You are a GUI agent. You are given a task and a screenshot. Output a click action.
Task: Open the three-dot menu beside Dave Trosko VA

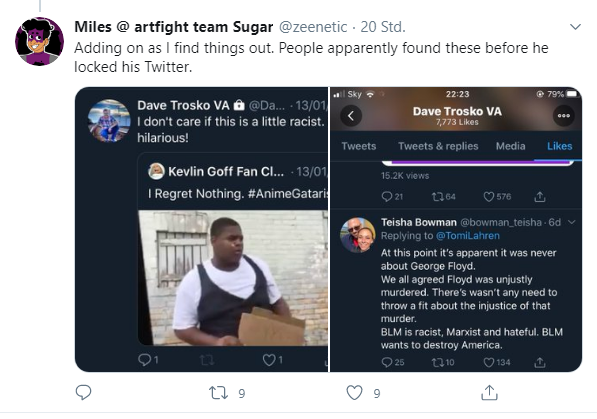[563, 116]
